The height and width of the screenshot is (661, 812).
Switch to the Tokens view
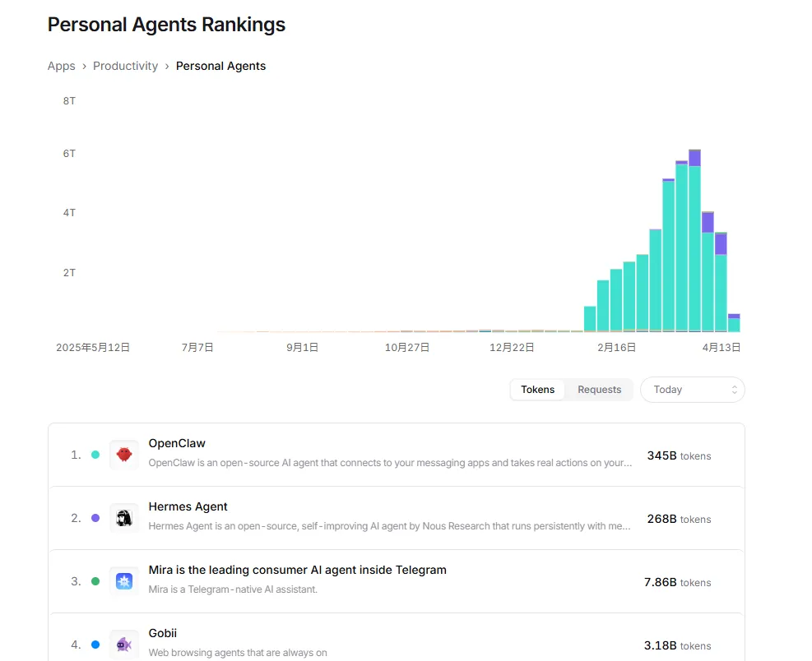(x=537, y=390)
